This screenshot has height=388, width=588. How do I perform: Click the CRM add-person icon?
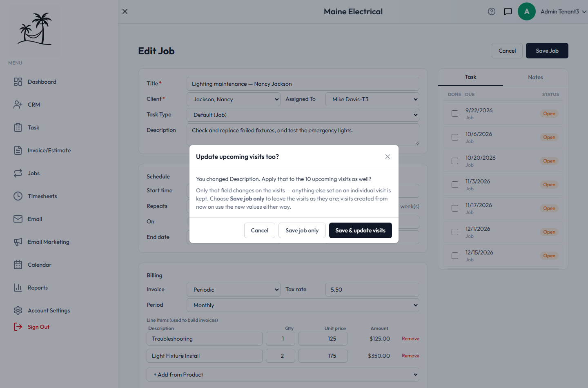click(x=18, y=105)
